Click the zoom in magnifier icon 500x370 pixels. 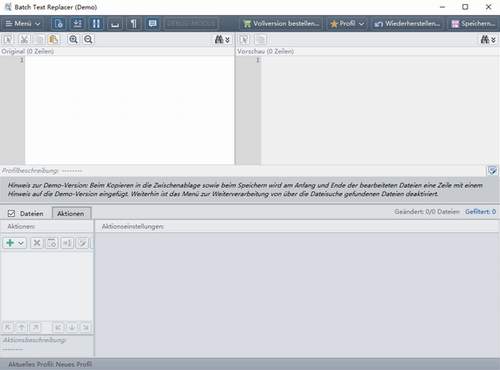point(73,40)
